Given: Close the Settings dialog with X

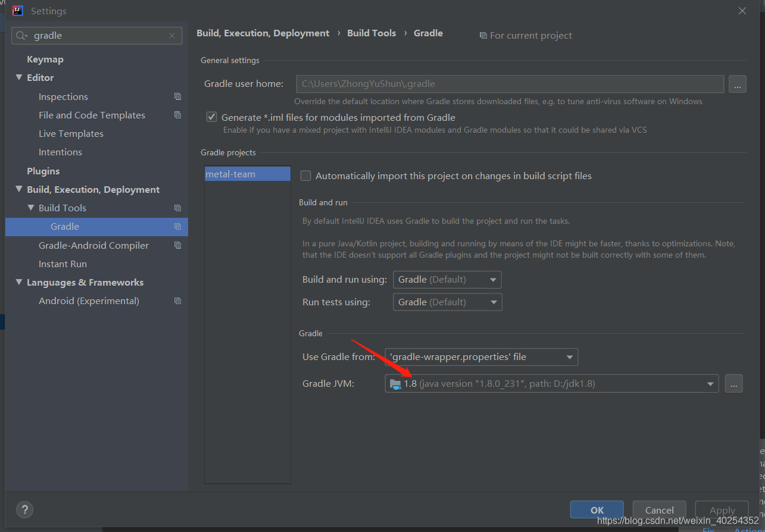Looking at the screenshot, I should (x=742, y=11).
